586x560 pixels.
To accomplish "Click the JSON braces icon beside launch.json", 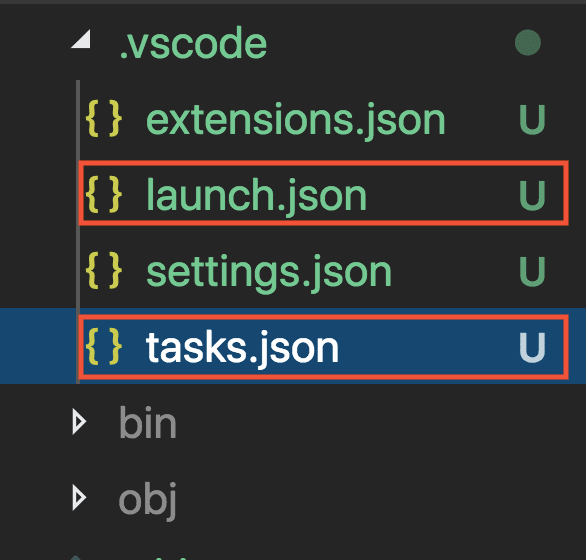I will click(x=104, y=195).
